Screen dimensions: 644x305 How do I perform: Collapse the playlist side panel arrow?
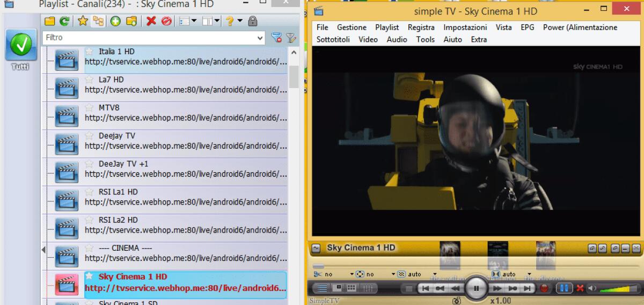pyautogui.click(x=43, y=250)
